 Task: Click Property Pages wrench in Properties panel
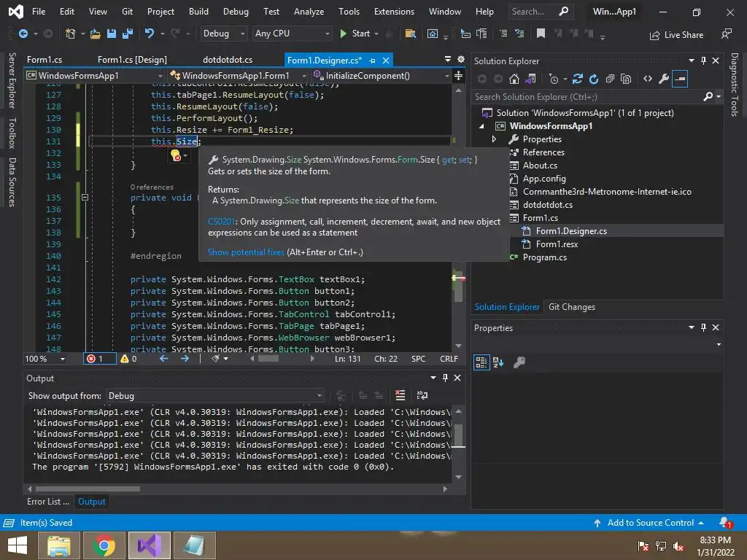click(x=519, y=362)
